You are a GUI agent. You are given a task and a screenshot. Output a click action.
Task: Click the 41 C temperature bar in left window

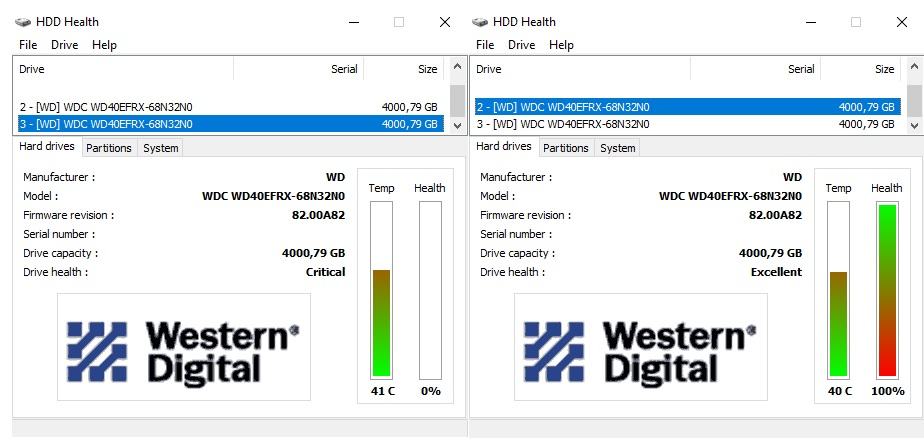coord(381,290)
